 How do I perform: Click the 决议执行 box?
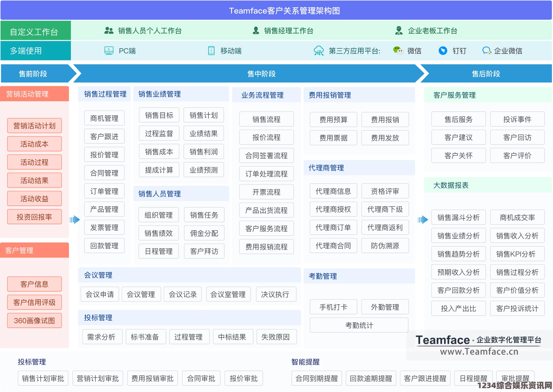tap(276, 294)
